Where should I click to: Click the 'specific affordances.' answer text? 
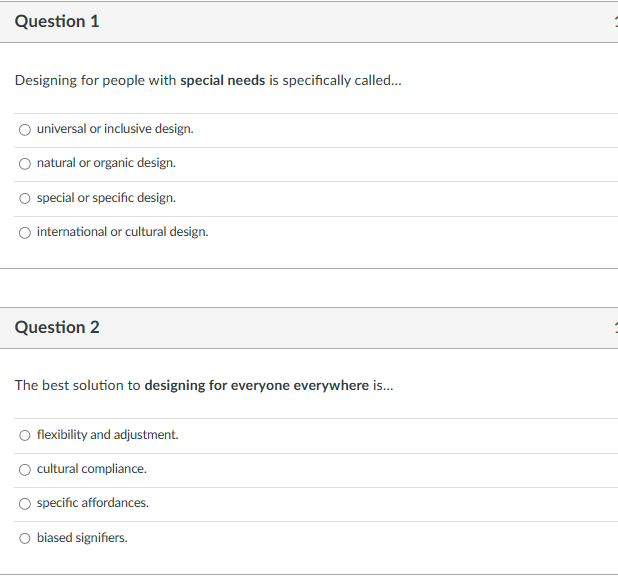[x=92, y=503]
